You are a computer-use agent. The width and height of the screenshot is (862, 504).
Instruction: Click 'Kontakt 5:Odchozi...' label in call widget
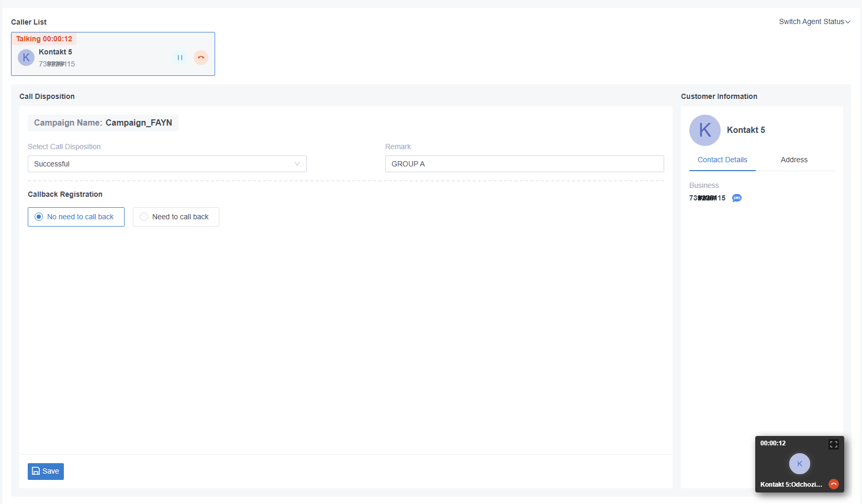point(791,484)
